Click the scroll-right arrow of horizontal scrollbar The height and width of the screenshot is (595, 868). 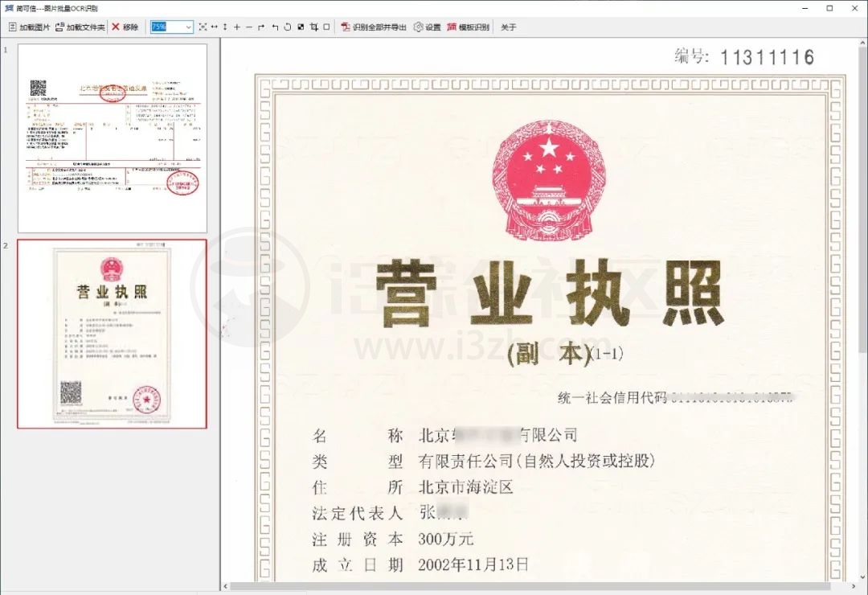[x=853, y=586]
